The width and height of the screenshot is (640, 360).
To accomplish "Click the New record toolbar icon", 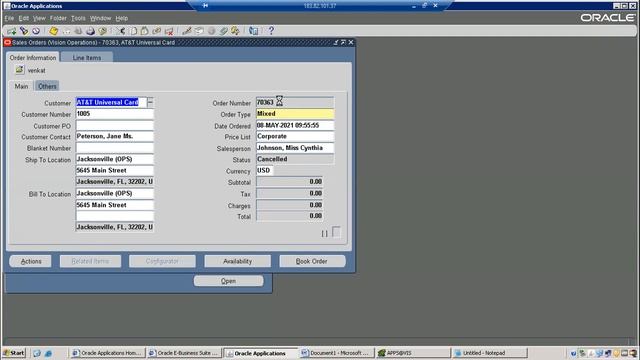I will [11, 31].
